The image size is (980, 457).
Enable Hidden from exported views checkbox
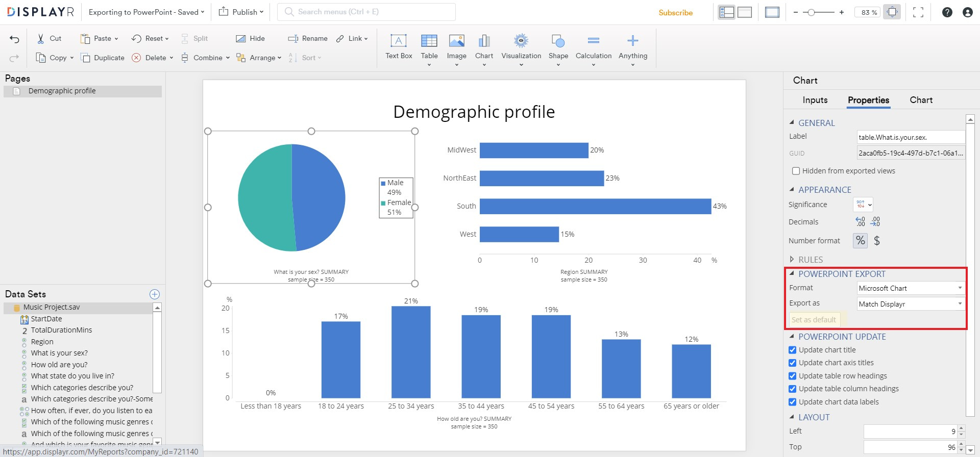click(796, 171)
